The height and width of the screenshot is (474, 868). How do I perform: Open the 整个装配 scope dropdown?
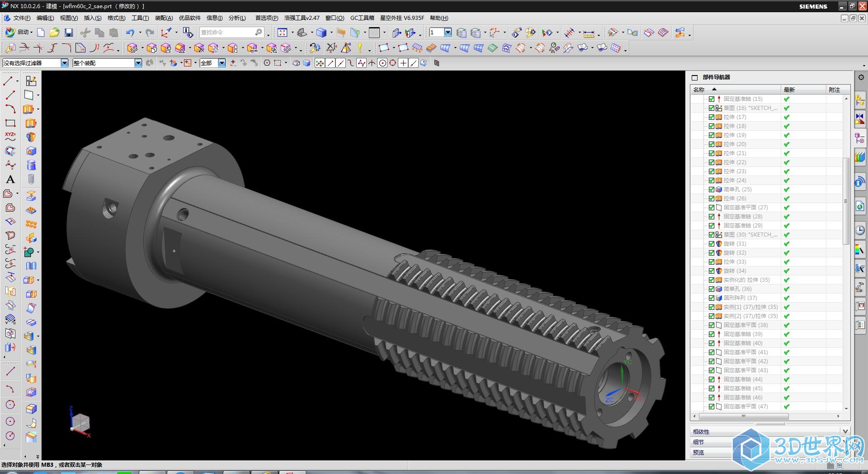[x=138, y=63]
